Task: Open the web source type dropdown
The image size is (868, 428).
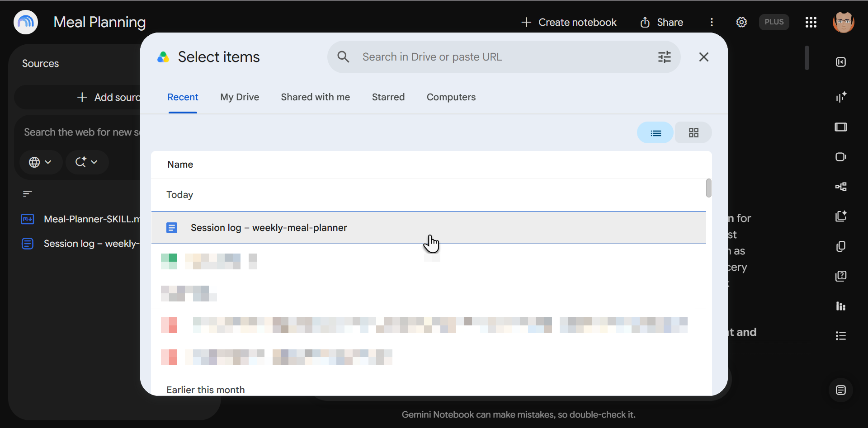Action: coord(40,162)
